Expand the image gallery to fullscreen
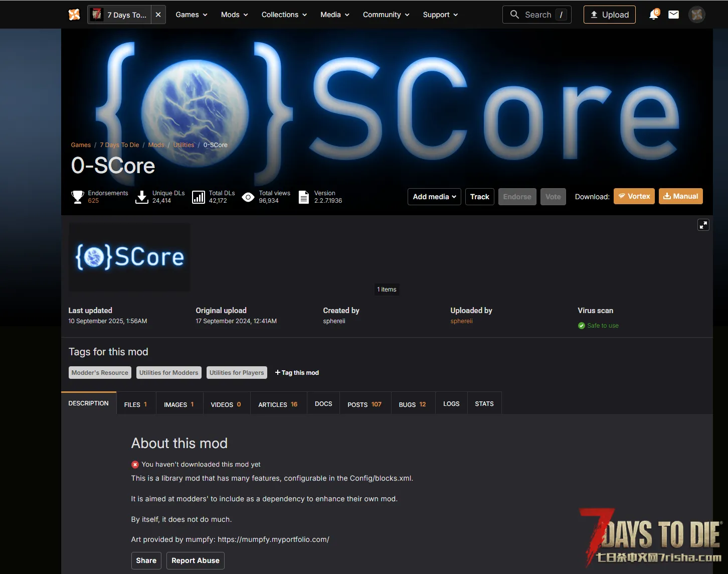Viewport: 728px width, 574px height. [703, 225]
